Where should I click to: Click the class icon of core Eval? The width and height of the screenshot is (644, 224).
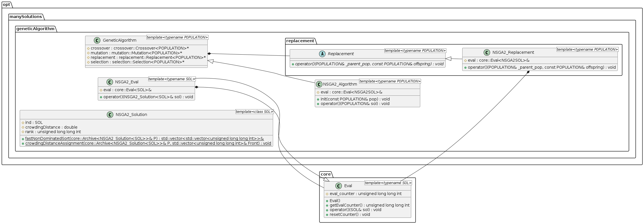click(338, 186)
